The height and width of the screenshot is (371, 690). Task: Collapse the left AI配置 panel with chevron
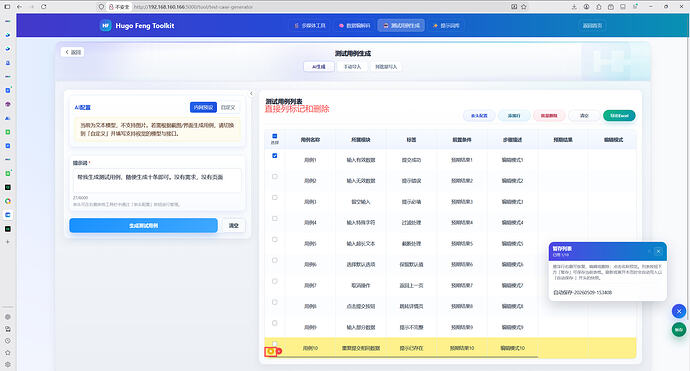click(x=251, y=93)
